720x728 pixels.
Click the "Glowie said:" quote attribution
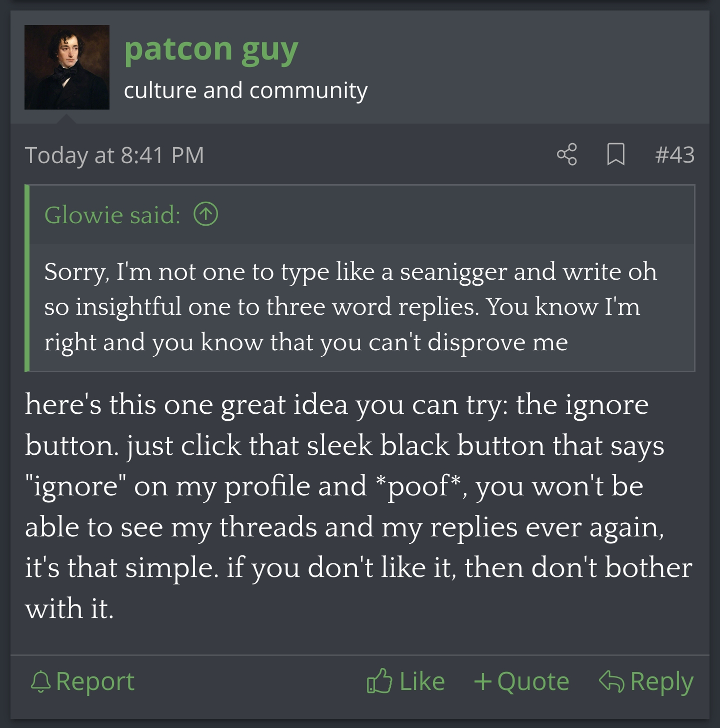[112, 215]
